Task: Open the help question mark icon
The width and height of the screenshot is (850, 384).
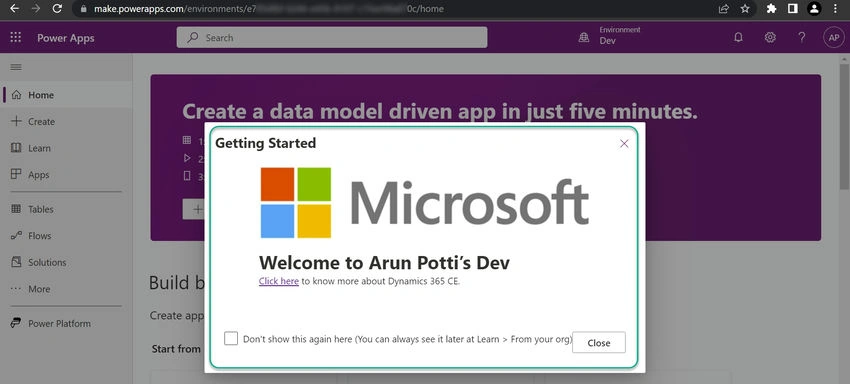Action: pos(802,37)
